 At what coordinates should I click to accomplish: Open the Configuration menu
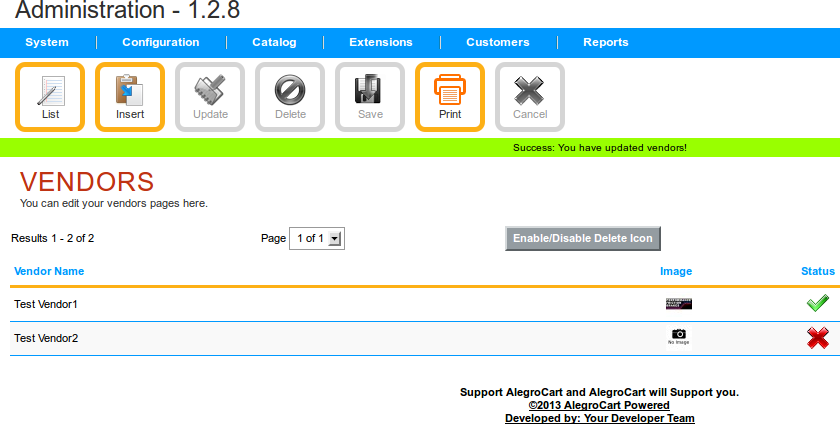pos(161,42)
